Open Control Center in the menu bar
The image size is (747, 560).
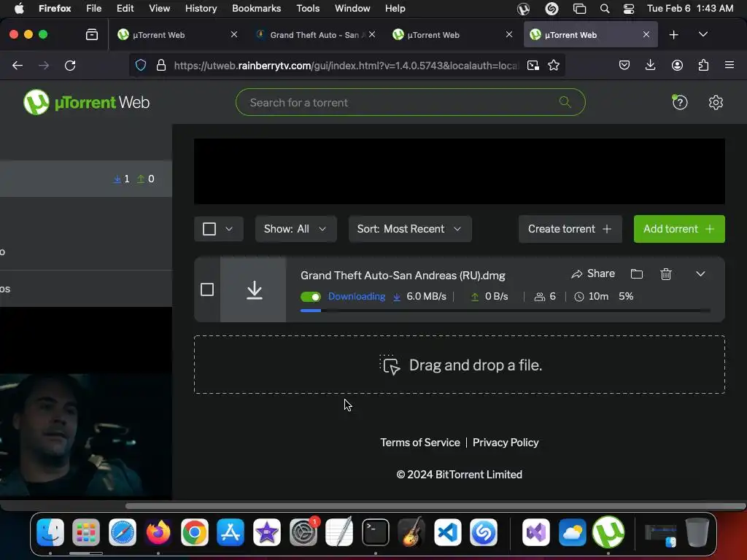(628, 9)
